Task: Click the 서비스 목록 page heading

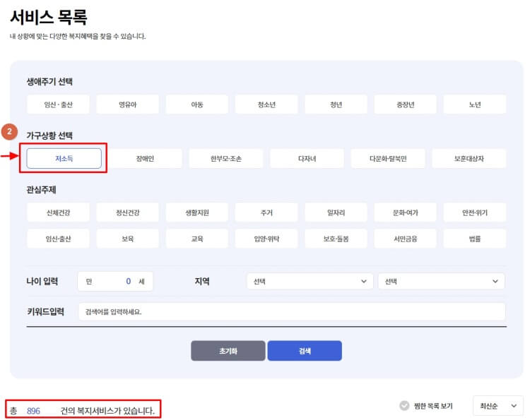Action: (49, 17)
